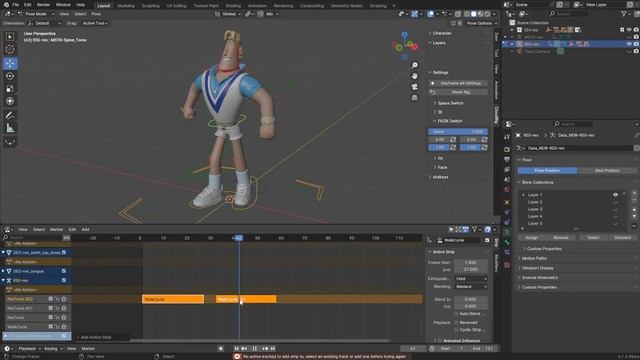This screenshot has height=360, width=640.
Task: Expand the Hotkeys panel
Action: pos(439,177)
